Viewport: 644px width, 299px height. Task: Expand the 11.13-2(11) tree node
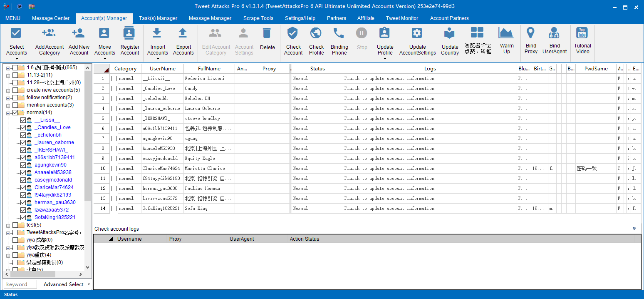[x=8, y=75]
